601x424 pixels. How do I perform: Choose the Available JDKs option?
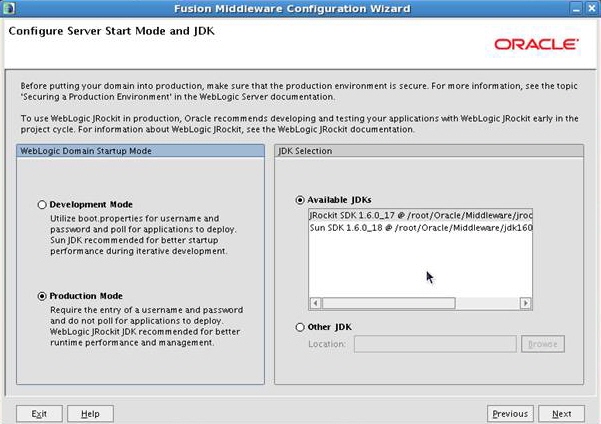[x=301, y=199]
